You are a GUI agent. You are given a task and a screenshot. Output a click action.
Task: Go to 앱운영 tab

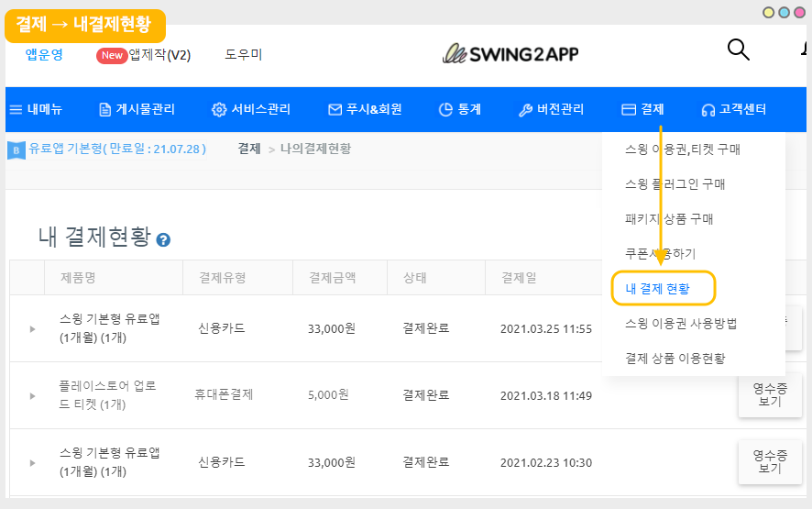[x=44, y=55]
